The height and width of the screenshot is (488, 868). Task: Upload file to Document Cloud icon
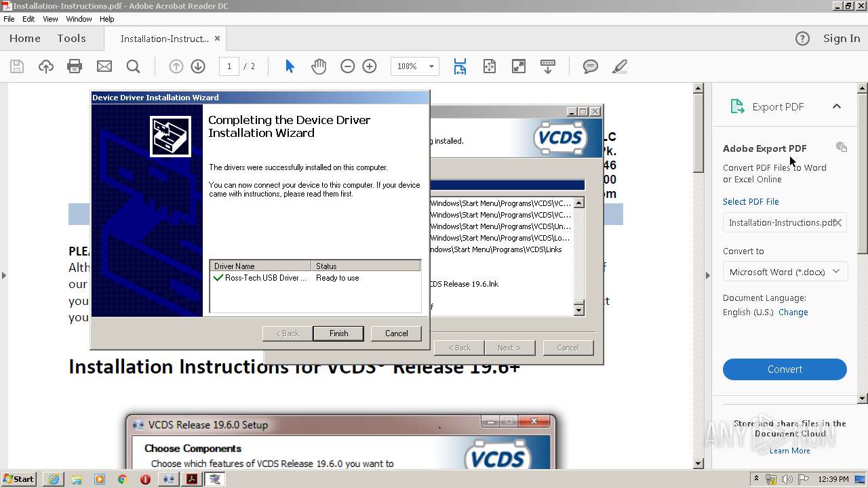coord(45,66)
